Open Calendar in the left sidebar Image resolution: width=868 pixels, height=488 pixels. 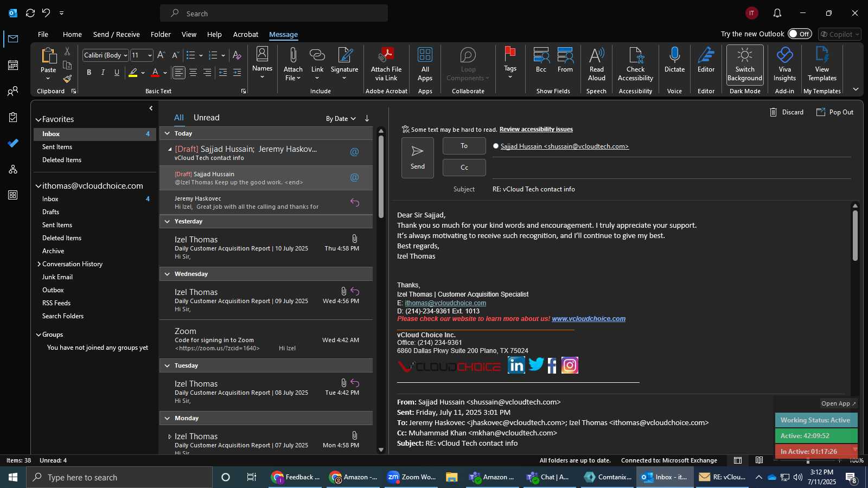point(13,65)
